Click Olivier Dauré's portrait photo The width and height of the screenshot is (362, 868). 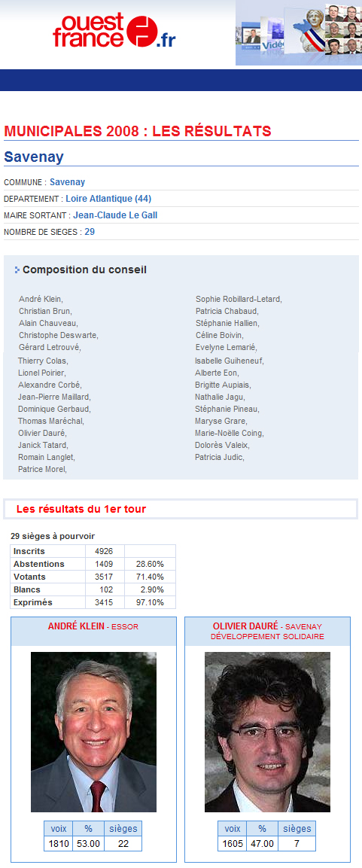click(267, 732)
